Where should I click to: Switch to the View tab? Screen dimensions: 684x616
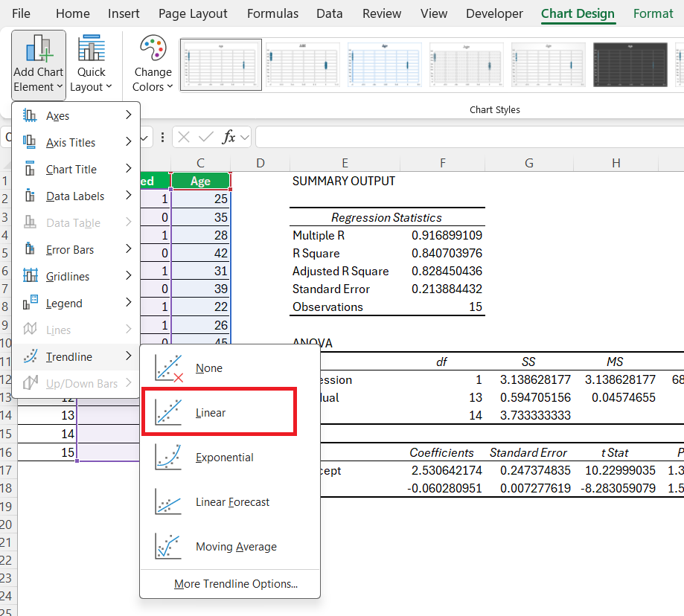coord(434,13)
